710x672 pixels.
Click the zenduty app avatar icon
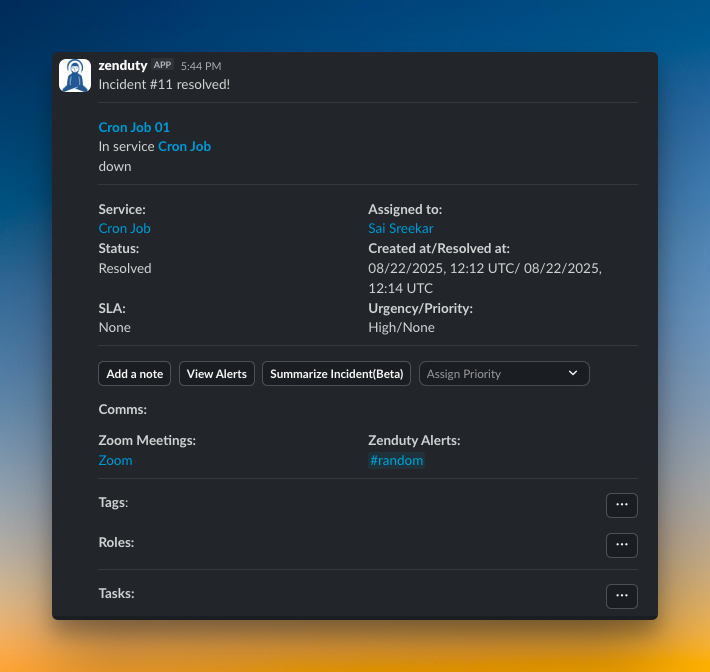(75, 75)
